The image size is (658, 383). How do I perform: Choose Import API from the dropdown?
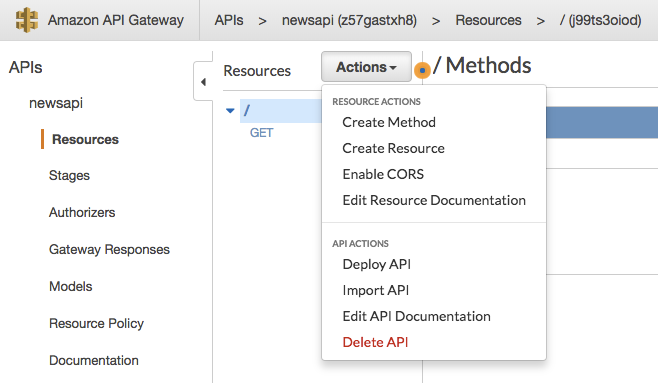[x=376, y=290]
